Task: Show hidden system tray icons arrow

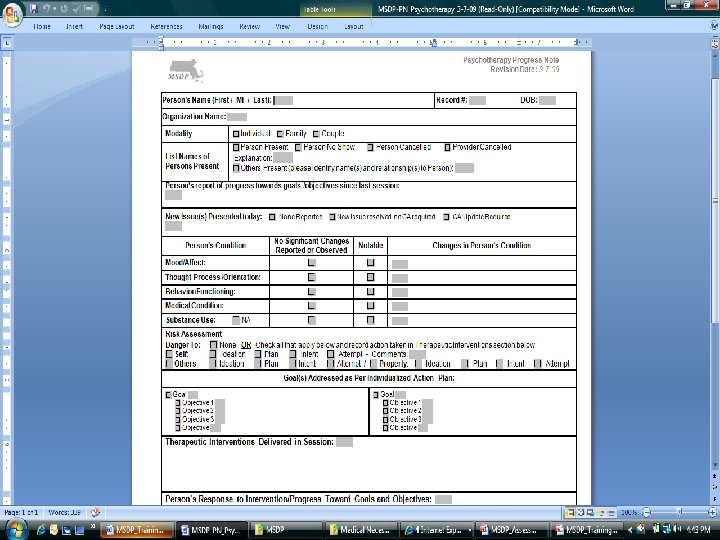Action: click(x=630, y=530)
